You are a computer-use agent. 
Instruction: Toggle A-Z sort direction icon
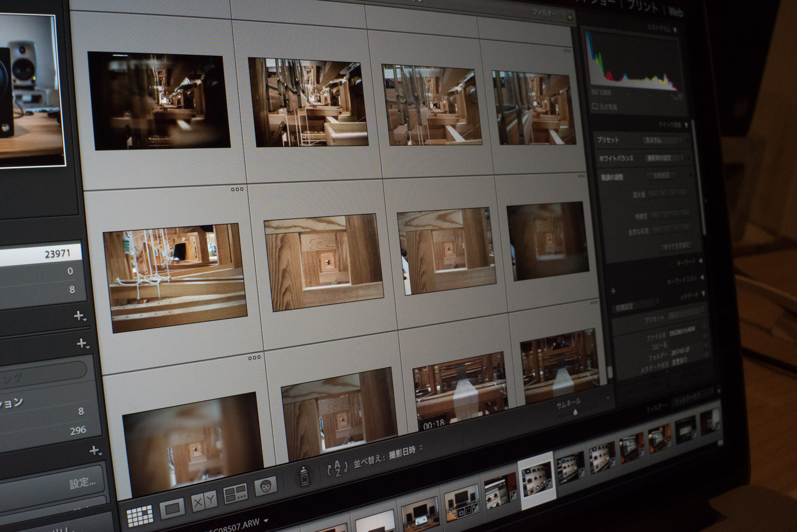(337, 468)
